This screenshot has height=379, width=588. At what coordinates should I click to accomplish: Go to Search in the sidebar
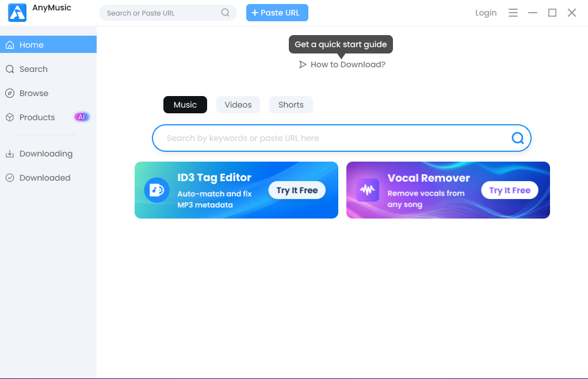[x=48, y=69]
